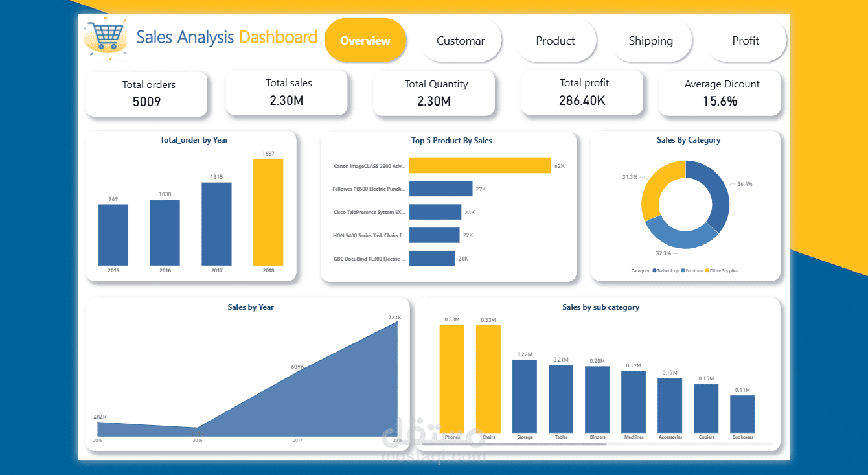This screenshot has width=868, height=475.
Task: Click the GBC DocuBind TL300 sales bar
Action: [432, 257]
